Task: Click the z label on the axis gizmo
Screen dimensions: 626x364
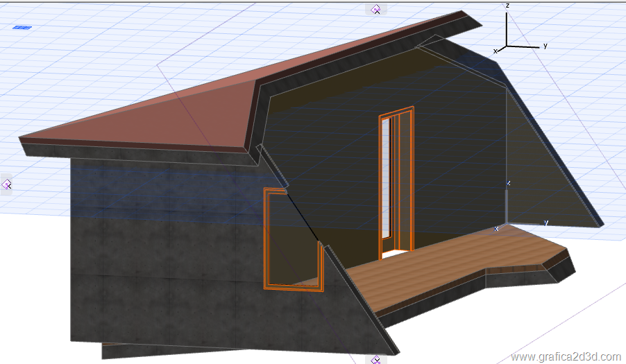Action: click(x=508, y=6)
